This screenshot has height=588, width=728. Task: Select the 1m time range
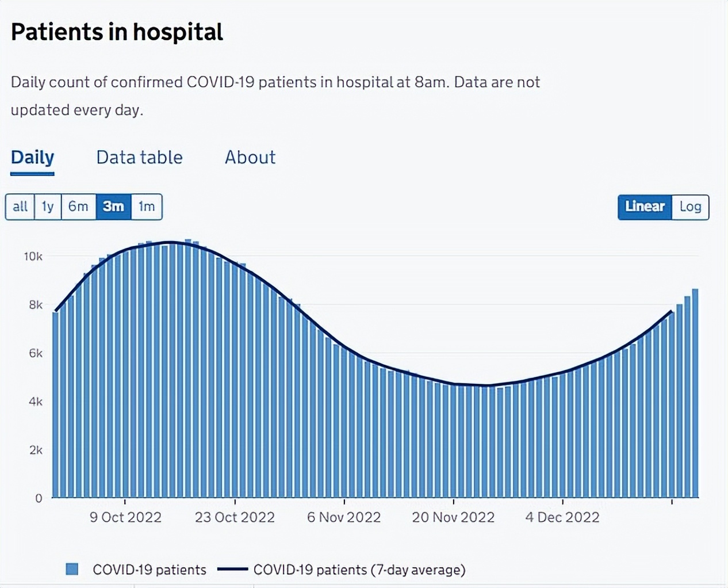coord(147,207)
